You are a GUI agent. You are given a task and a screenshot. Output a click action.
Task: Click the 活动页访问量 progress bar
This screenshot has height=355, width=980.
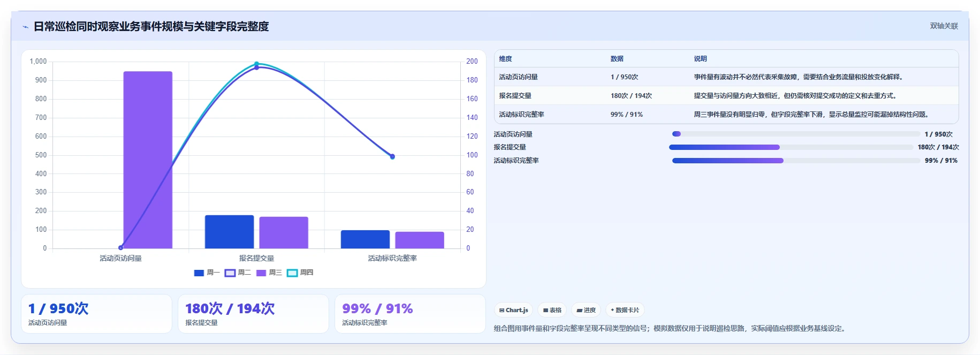(796, 134)
